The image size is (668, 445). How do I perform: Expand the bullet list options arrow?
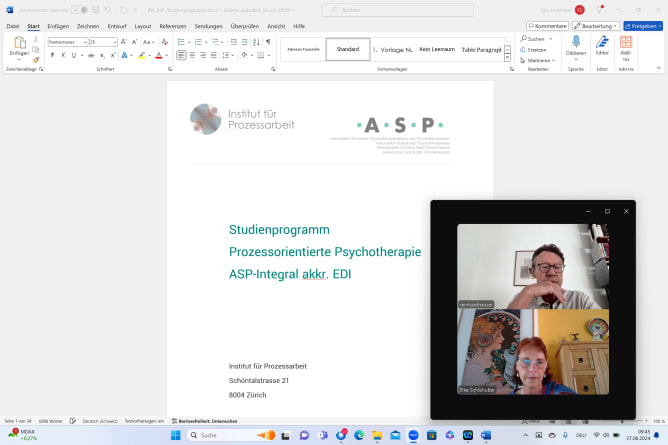[x=189, y=42]
